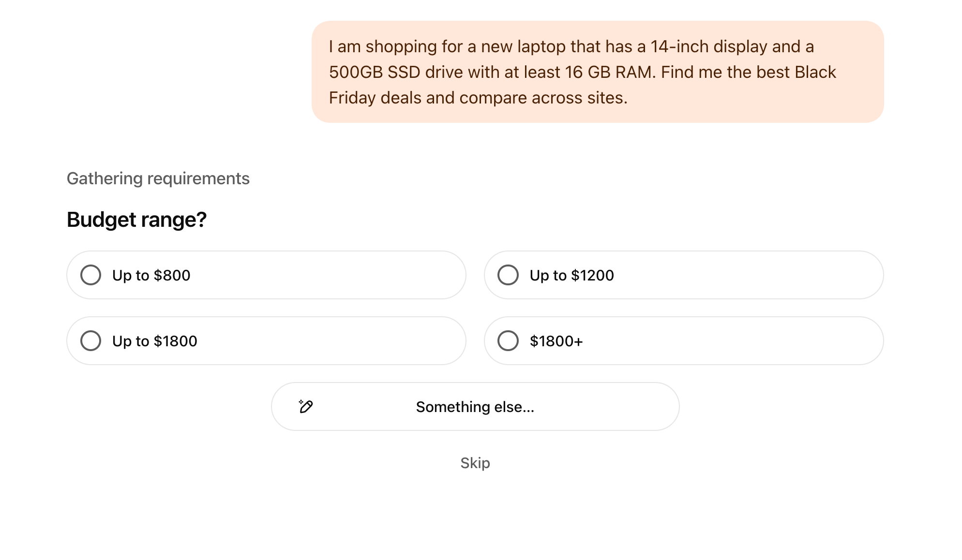Click the "$1800+" option label text
The width and height of the screenshot is (962, 560).
click(x=556, y=341)
